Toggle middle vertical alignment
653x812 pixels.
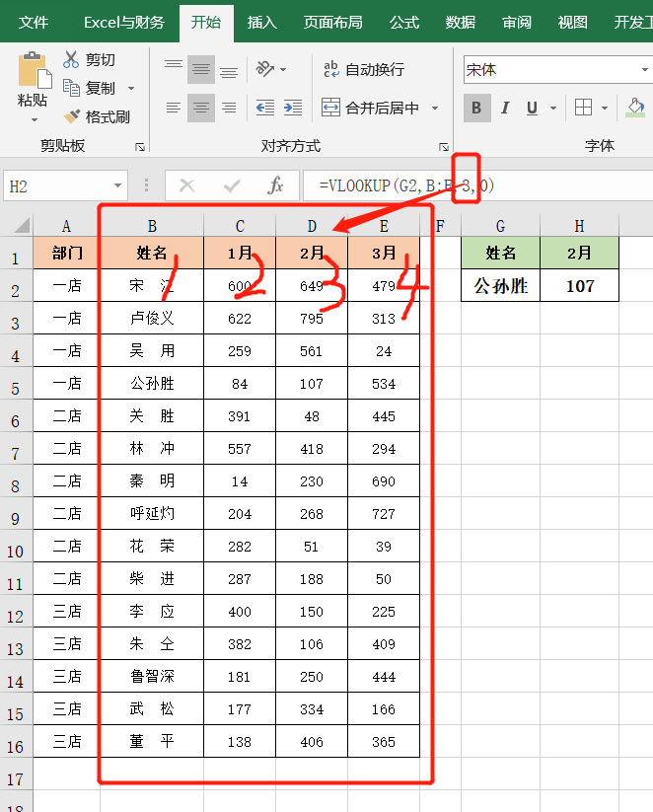tap(201, 69)
